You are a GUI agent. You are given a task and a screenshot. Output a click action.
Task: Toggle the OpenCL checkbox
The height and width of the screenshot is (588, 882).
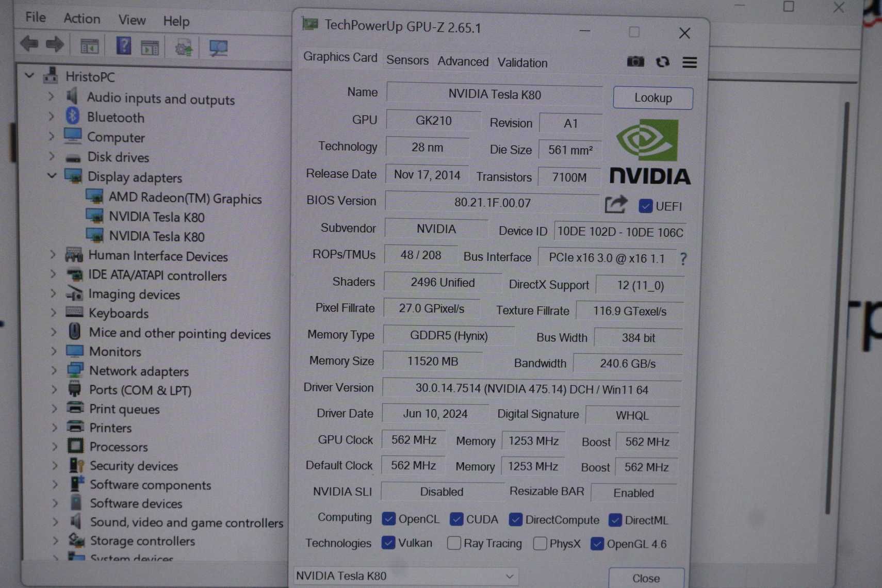(x=388, y=518)
